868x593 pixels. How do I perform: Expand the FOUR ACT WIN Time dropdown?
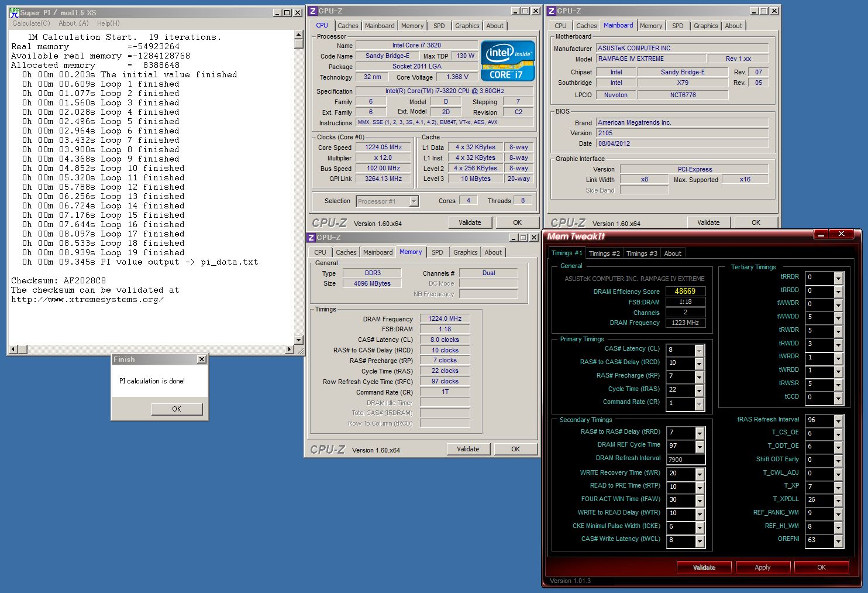coord(699,501)
